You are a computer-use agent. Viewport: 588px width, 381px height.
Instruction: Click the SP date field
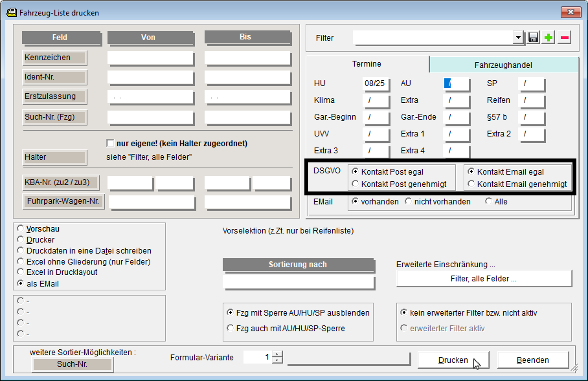[531, 83]
